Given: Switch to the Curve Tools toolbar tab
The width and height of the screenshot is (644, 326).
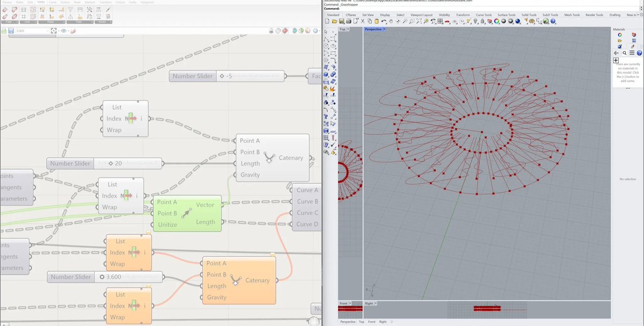Looking at the screenshot, I should click(x=484, y=15).
